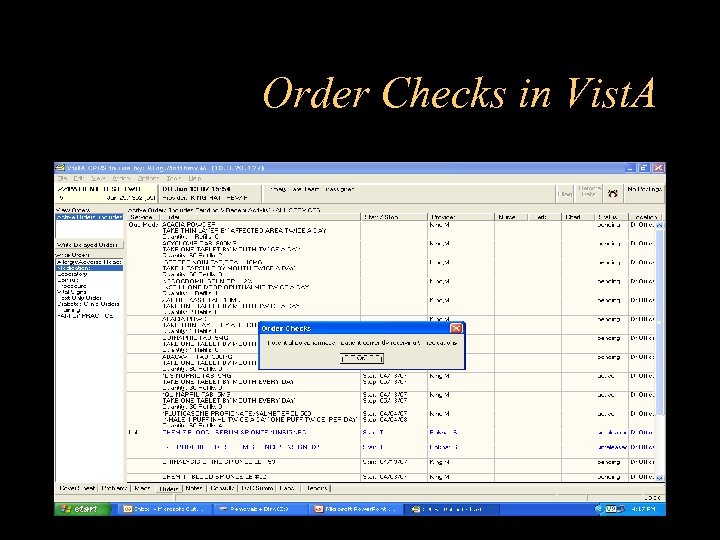Open the View menu
This screenshot has width=720, height=540.
coord(98,178)
